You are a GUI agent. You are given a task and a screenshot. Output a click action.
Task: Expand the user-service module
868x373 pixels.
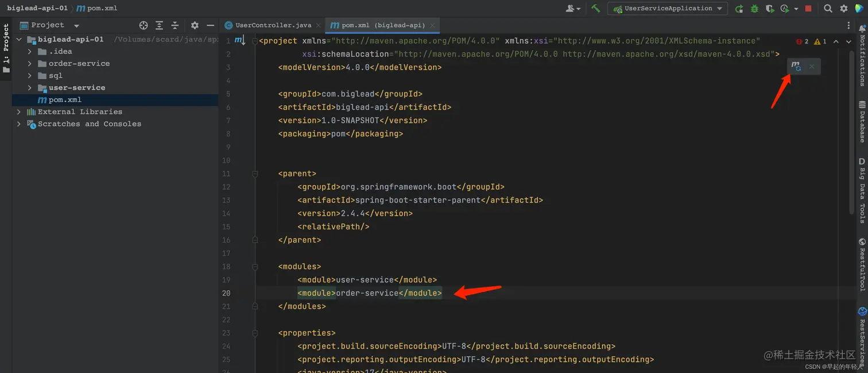(30, 88)
